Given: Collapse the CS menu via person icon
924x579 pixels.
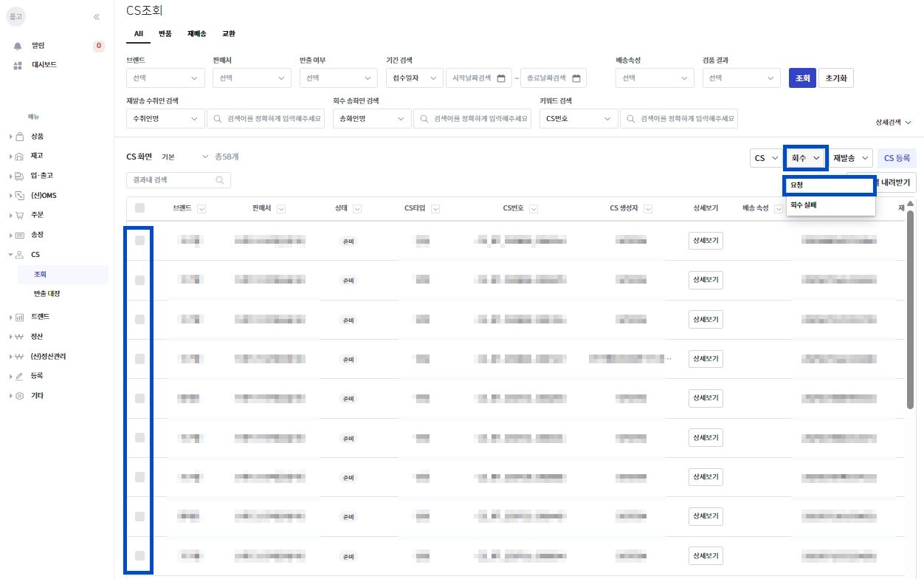Looking at the screenshot, I should pos(20,255).
